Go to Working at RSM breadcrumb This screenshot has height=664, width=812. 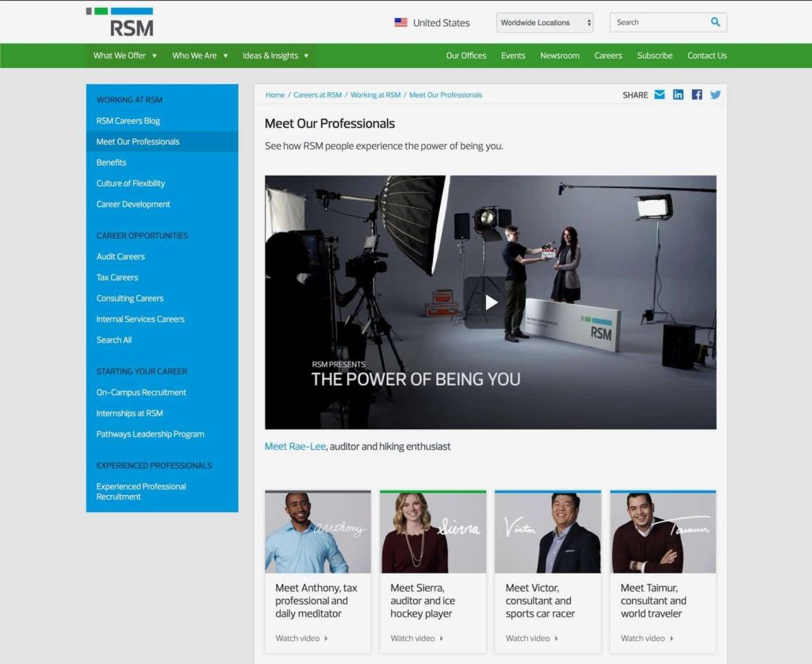click(x=375, y=94)
